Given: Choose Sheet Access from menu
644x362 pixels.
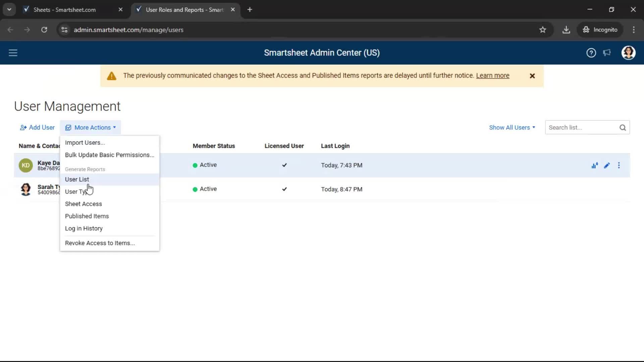Looking at the screenshot, I should [x=84, y=204].
